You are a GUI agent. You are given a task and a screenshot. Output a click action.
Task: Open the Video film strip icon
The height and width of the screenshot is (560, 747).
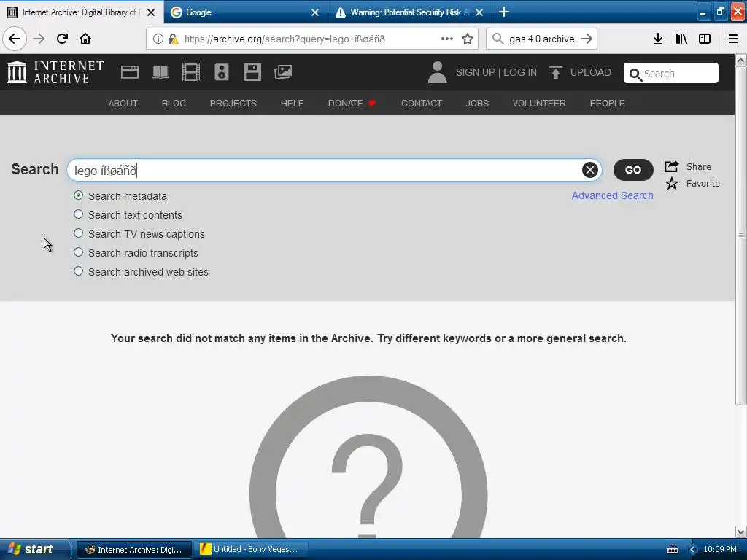(191, 72)
